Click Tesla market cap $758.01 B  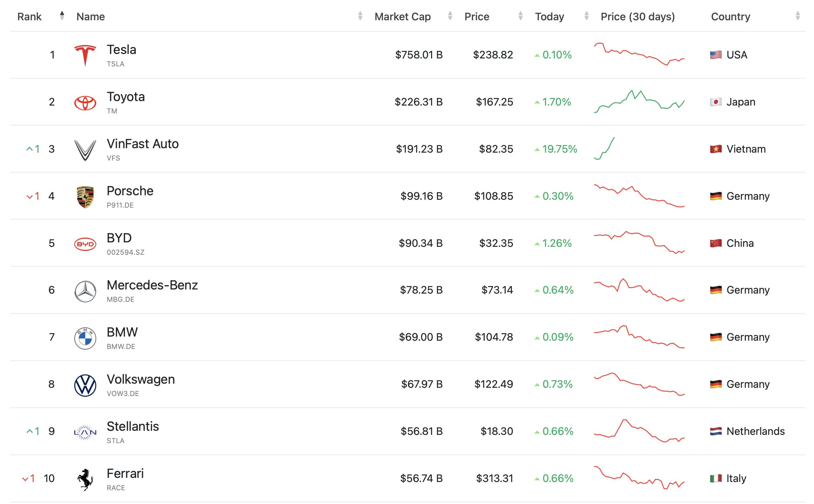point(419,55)
